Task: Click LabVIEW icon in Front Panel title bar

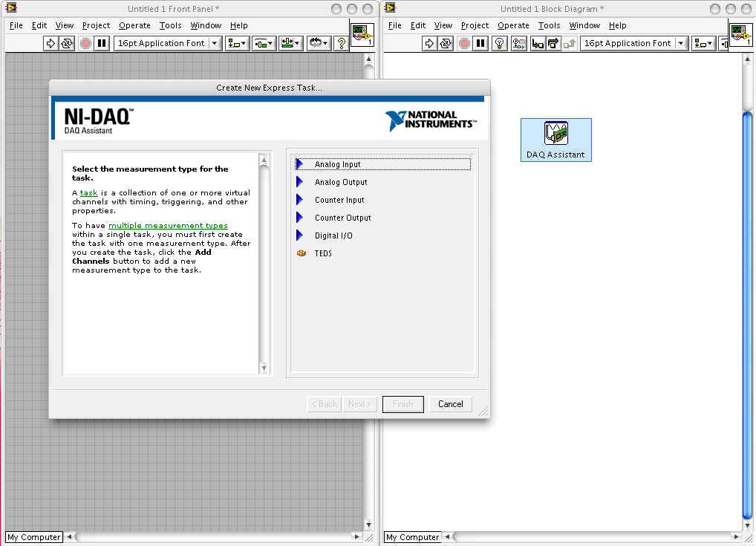Action: (10, 7)
